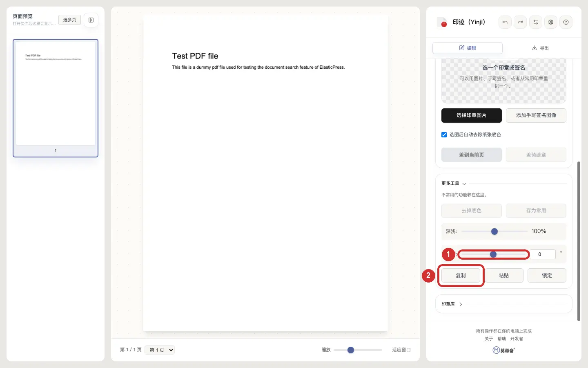Click the "Test PDF file" heading
This screenshot has width=588, height=368.
pyautogui.click(x=195, y=56)
